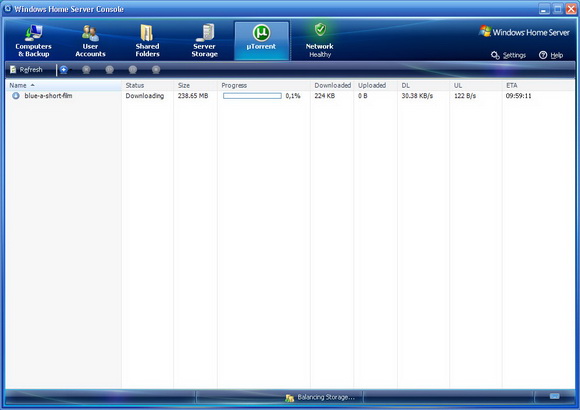Select the blue-a-short-film torrent row
Viewport: 580px width, 410px height.
tap(290, 96)
